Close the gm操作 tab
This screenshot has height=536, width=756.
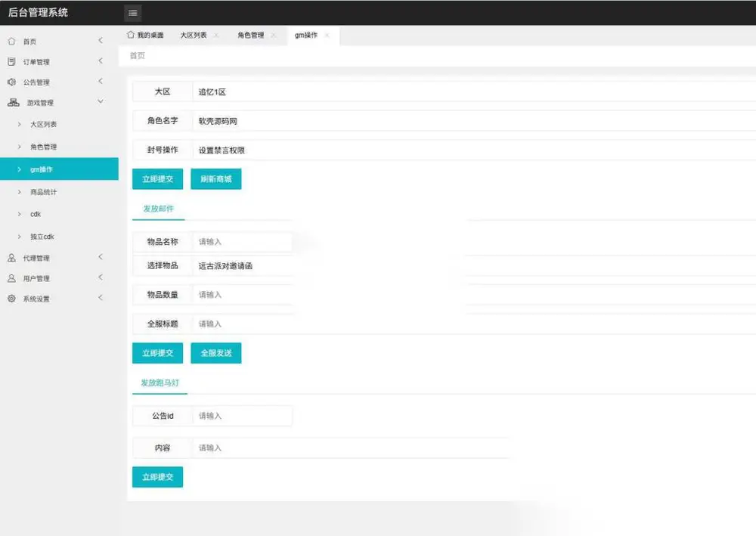(x=327, y=36)
